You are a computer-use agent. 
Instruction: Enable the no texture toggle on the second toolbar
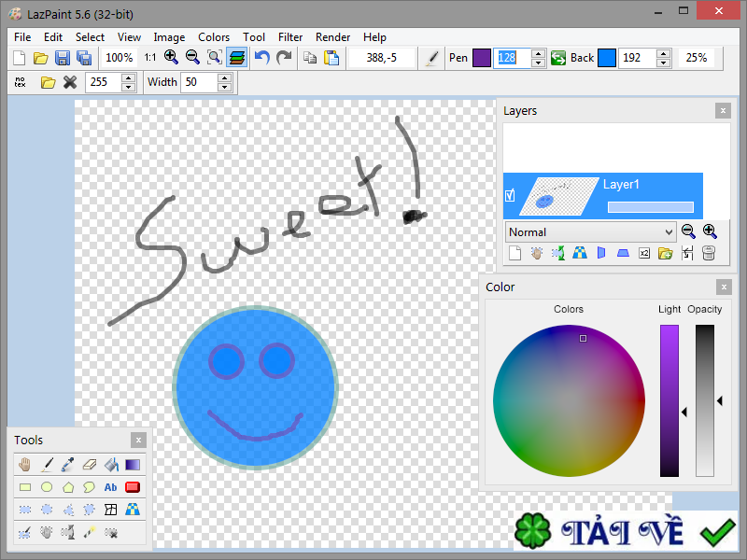(x=20, y=82)
